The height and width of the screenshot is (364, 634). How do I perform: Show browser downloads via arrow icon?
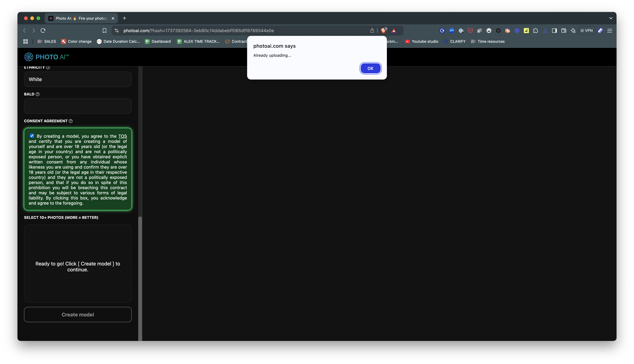(545, 31)
